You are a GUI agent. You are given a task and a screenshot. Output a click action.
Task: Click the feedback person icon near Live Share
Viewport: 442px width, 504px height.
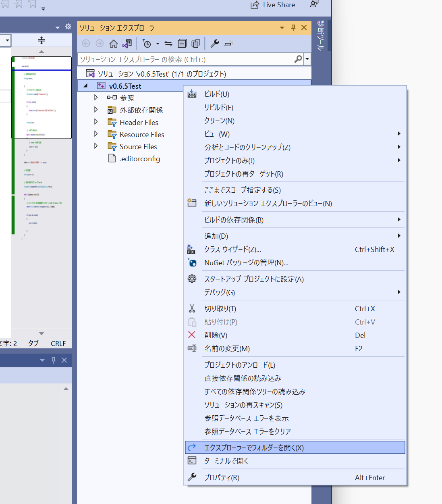tap(314, 4)
